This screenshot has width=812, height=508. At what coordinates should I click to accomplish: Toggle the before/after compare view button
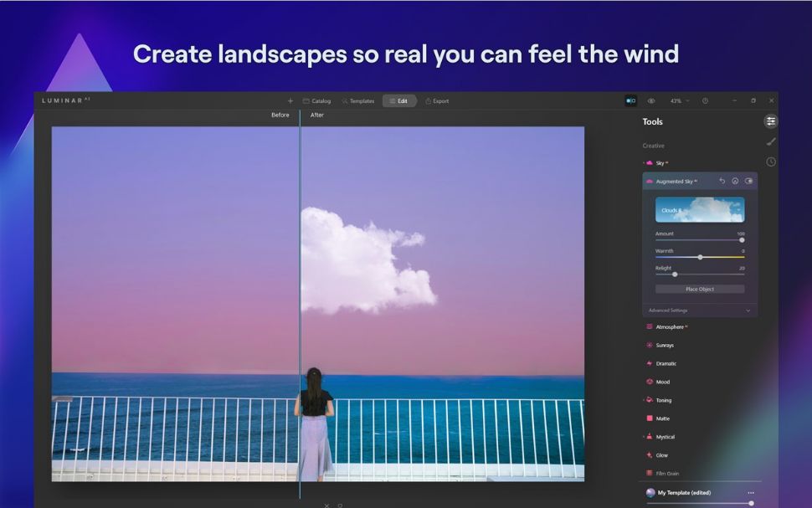click(x=630, y=101)
